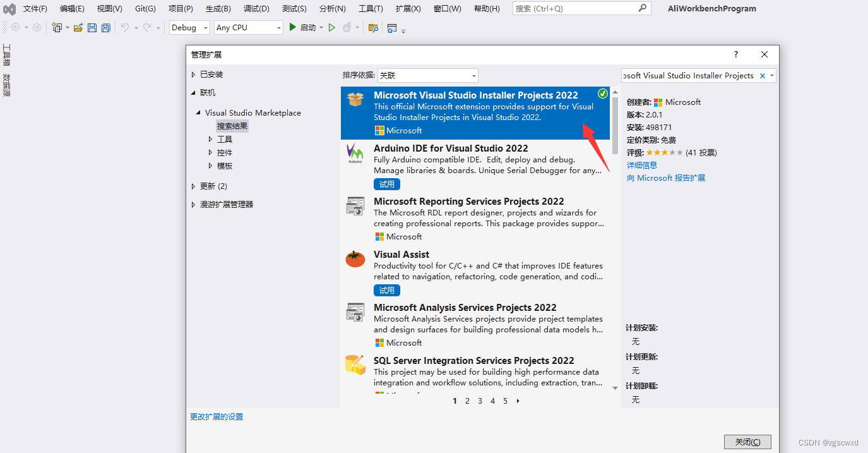
Task: Open the 调试(D) menu
Action: (x=256, y=9)
